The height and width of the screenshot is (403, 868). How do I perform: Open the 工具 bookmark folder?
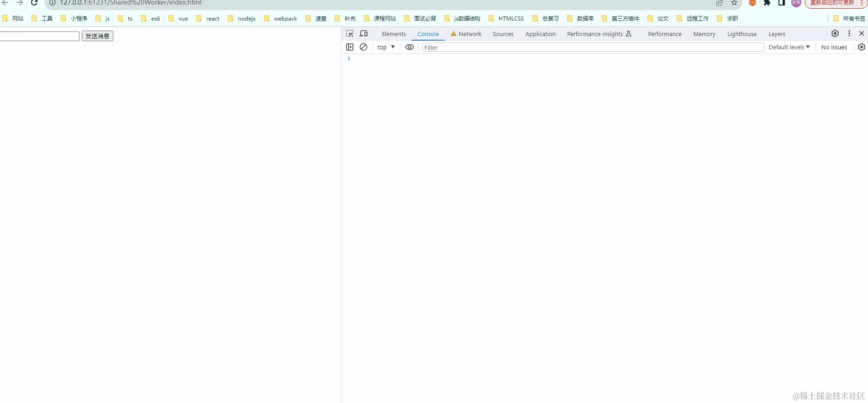pyautogui.click(x=42, y=19)
